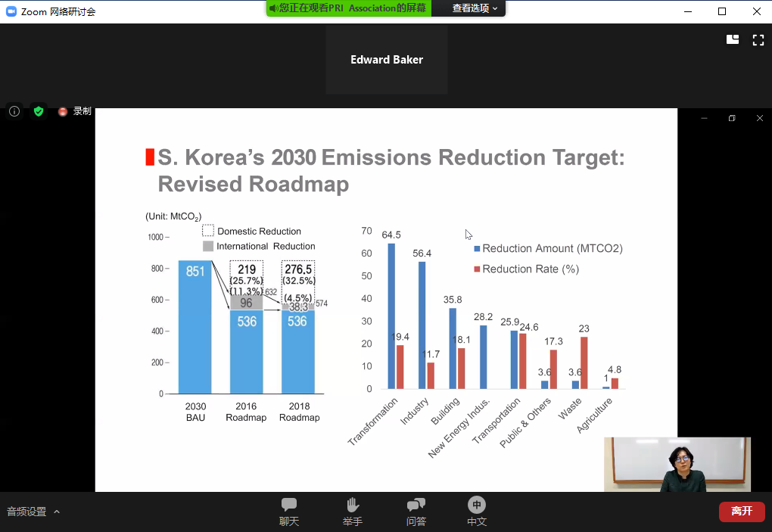Open 中文 language interpretation options
The width and height of the screenshot is (772, 532).
click(x=476, y=512)
